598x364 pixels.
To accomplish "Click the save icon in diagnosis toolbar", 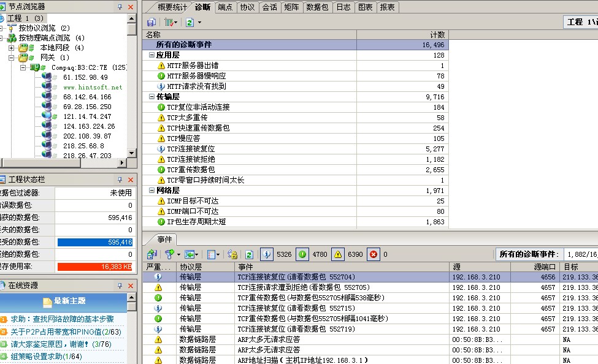I will [x=151, y=22].
